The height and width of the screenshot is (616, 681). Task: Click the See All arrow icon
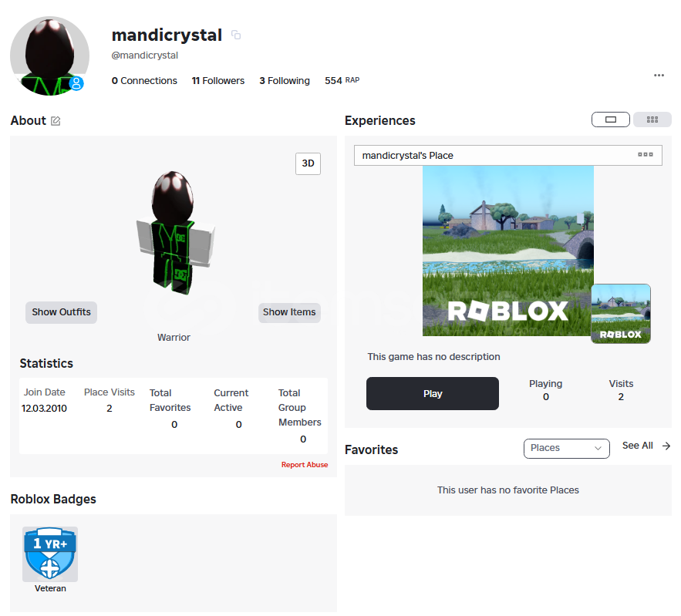click(x=666, y=446)
